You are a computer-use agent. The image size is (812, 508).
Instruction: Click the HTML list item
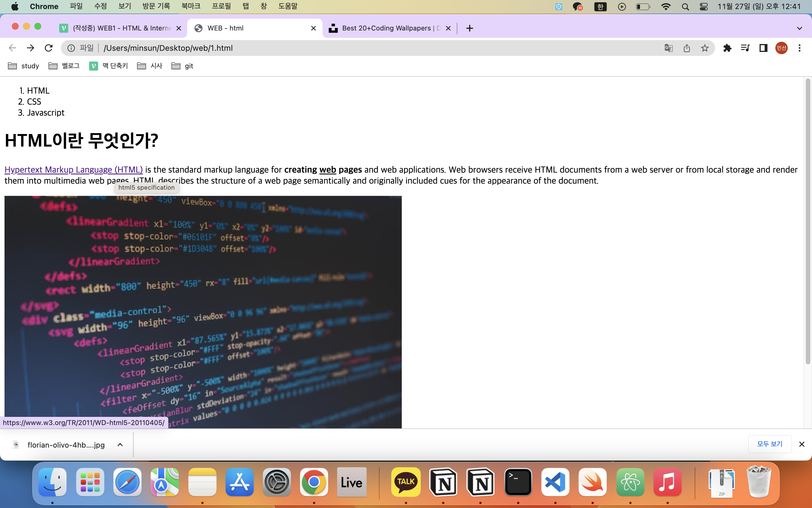[x=38, y=91]
